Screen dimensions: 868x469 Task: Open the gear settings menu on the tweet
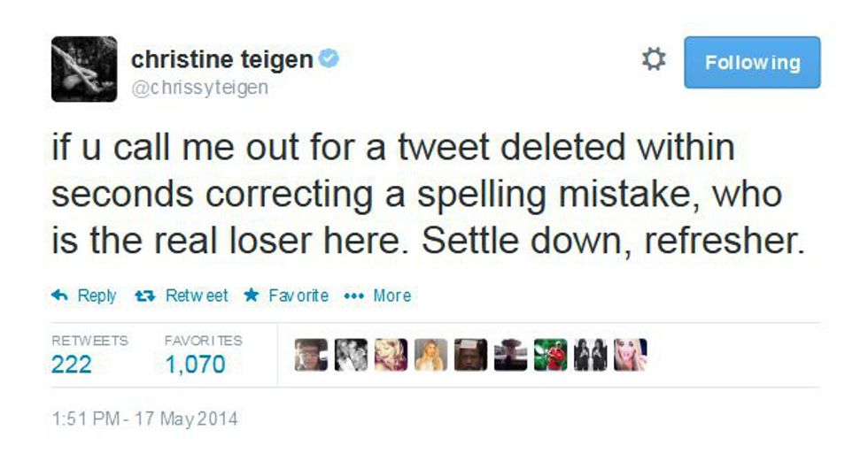coord(653,61)
